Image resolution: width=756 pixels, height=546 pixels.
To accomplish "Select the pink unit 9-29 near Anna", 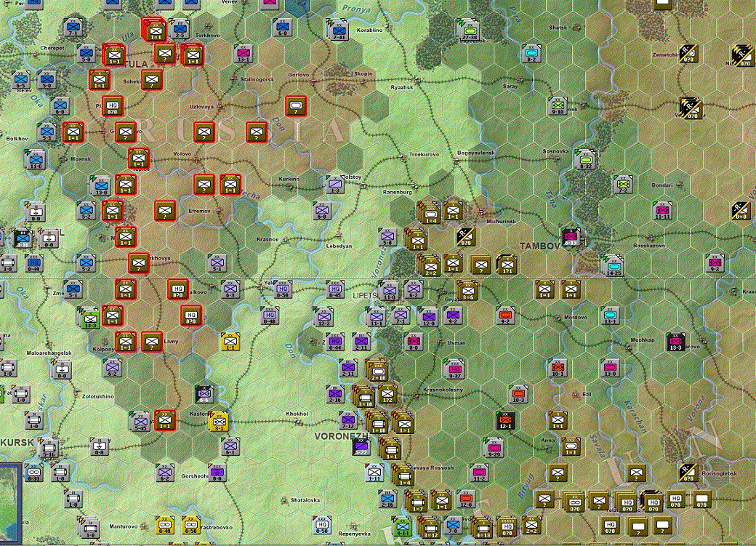I will (x=493, y=447).
